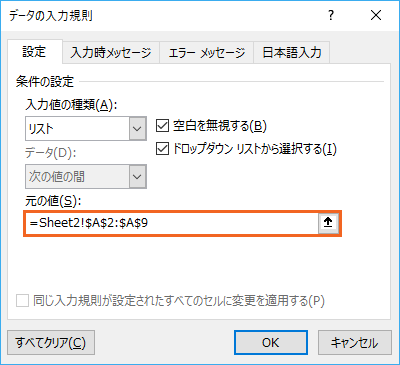Click the 同じ入力規則が設定されたすべてのセルに変更を適用する checkbox
The height and width of the screenshot is (365, 400).
(22, 301)
